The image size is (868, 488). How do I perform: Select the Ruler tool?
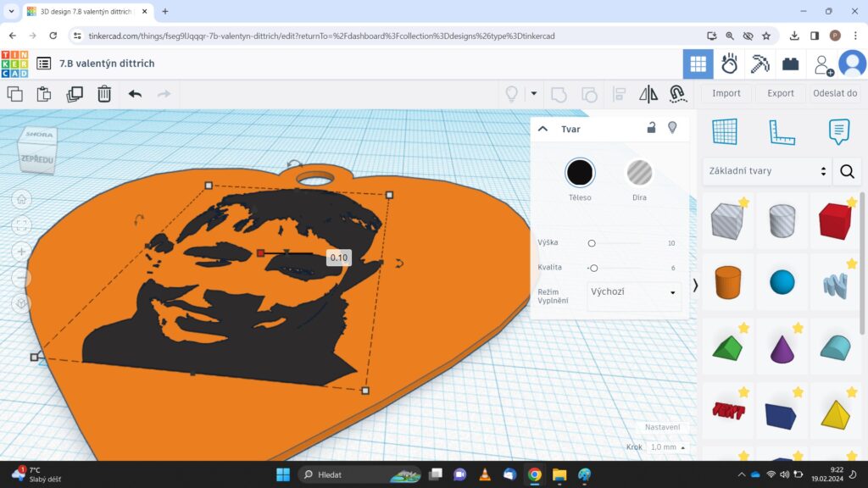[x=782, y=131]
